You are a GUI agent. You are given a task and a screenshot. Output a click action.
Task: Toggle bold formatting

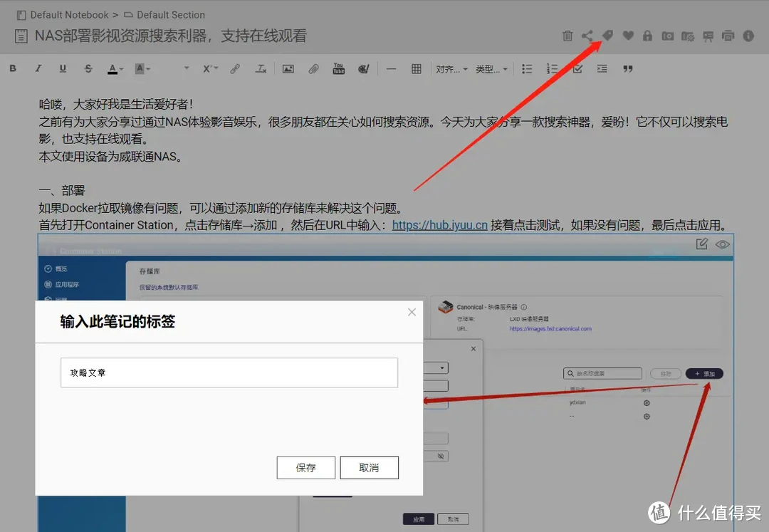point(12,68)
